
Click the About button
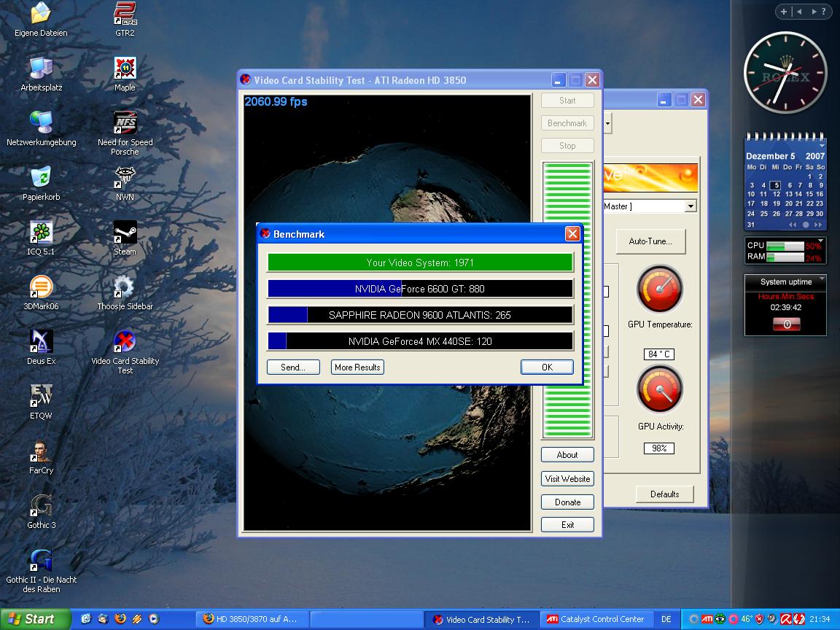[x=567, y=455]
